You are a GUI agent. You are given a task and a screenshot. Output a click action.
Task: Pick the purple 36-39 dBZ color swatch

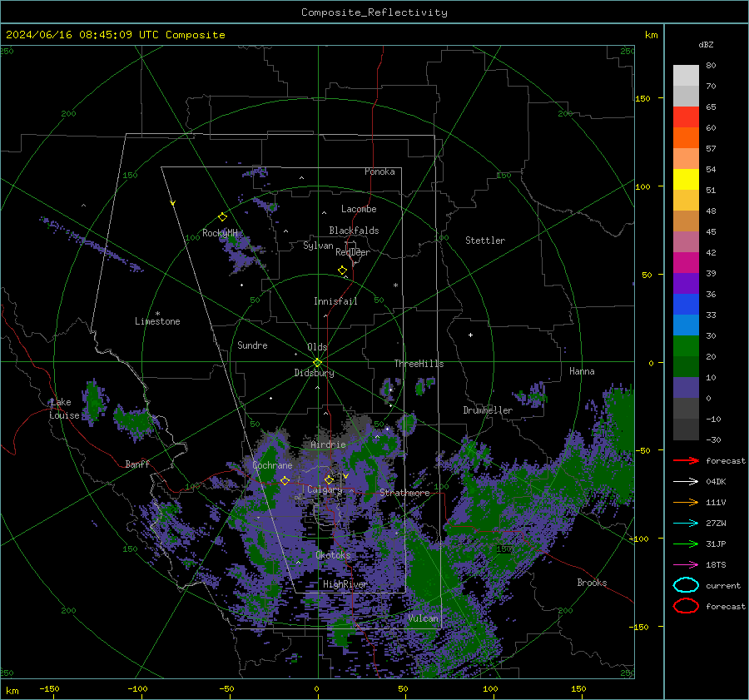coord(686,283)
